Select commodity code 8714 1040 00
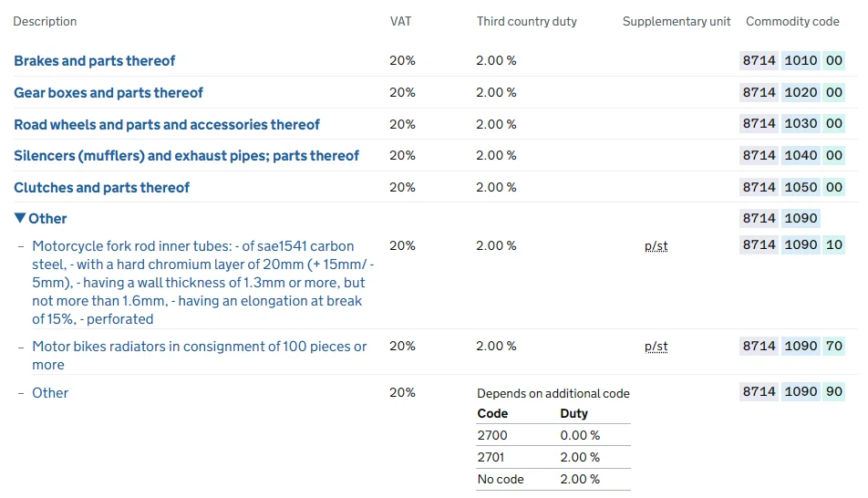The image size is (868, 498). click(792, 156)
